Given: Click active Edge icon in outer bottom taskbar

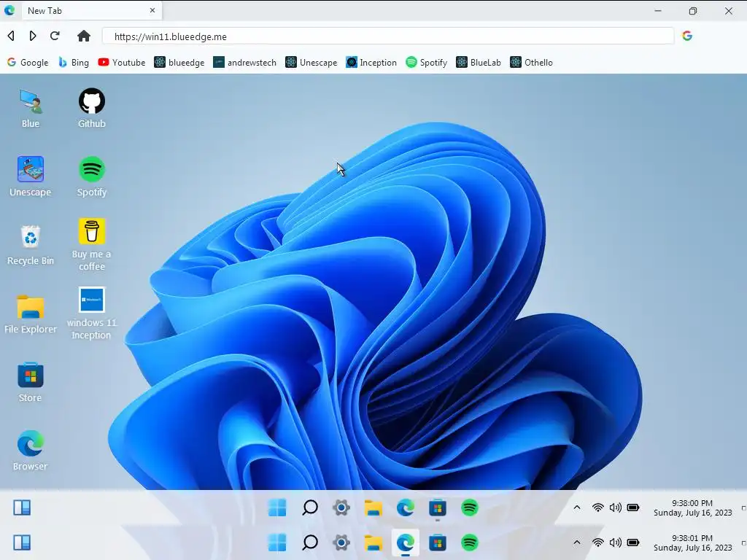Looking at the screenshot, I should 406,542.
